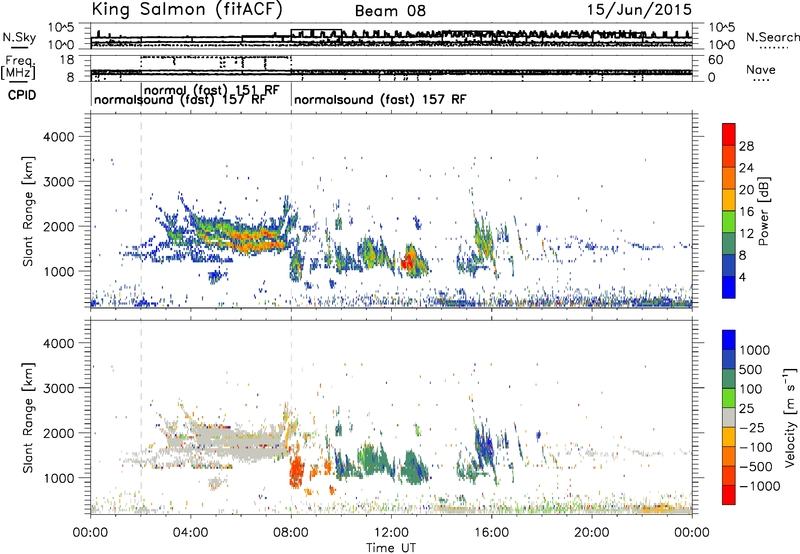Image resolution: width=800 pixels, height=554 pixels.
Task: Click the "-1000" tick on Velocity colorbar
Action: pos(759,486)
